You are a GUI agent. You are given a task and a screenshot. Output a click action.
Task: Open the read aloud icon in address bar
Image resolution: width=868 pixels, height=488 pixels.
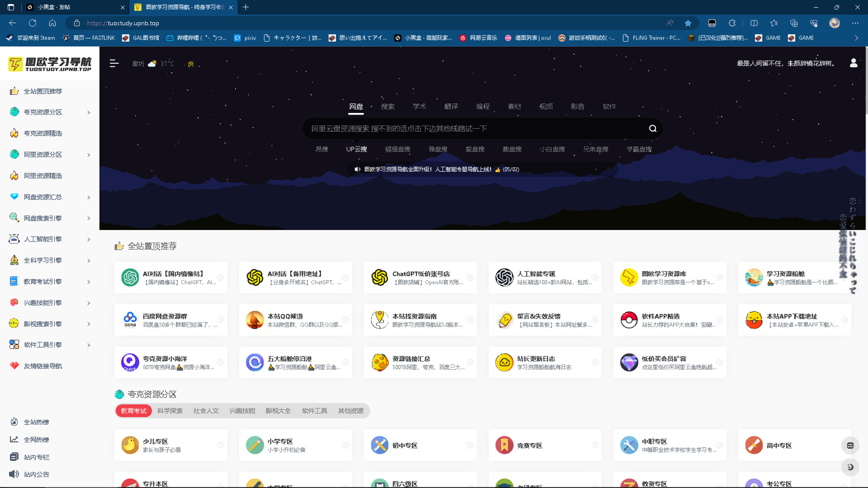(670, 23)
